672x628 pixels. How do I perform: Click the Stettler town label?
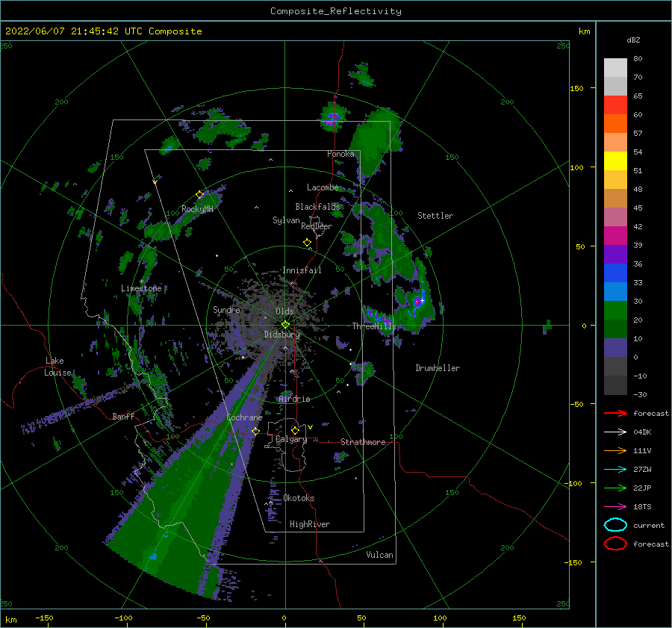[x=435, y=216]
